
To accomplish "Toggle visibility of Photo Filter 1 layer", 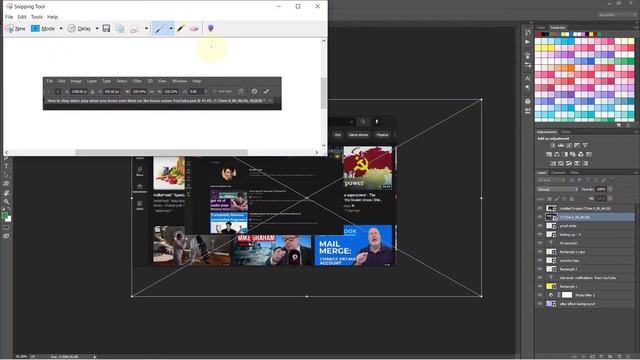I will pyautogui.click(x=540, y=295).
